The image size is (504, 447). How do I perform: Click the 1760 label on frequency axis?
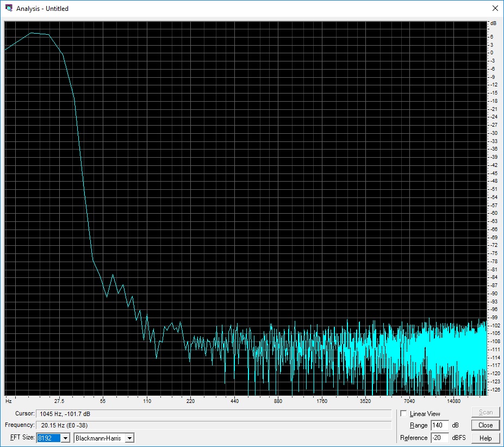pos(322,401)
